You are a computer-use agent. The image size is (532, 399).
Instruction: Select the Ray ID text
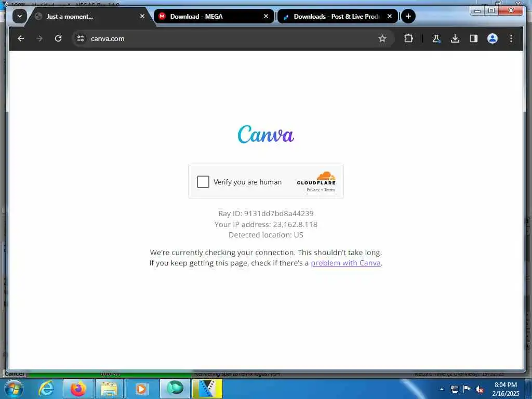click(x=265, y=214)
